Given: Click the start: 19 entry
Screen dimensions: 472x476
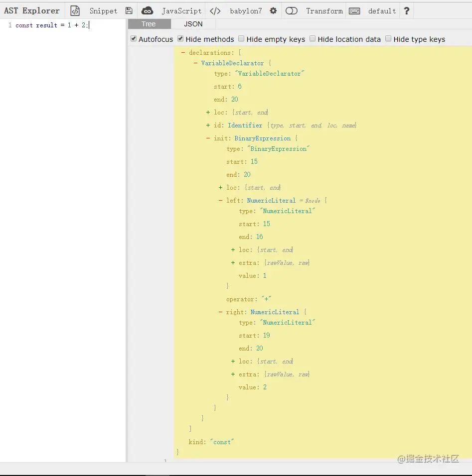Looking at the screenshot, I should 254,336.
